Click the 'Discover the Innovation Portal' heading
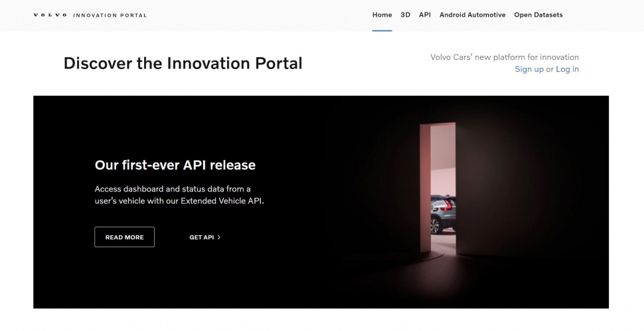The width and height of the screenshot is (644, 331). pyautogui.click(x=183, y=63)
